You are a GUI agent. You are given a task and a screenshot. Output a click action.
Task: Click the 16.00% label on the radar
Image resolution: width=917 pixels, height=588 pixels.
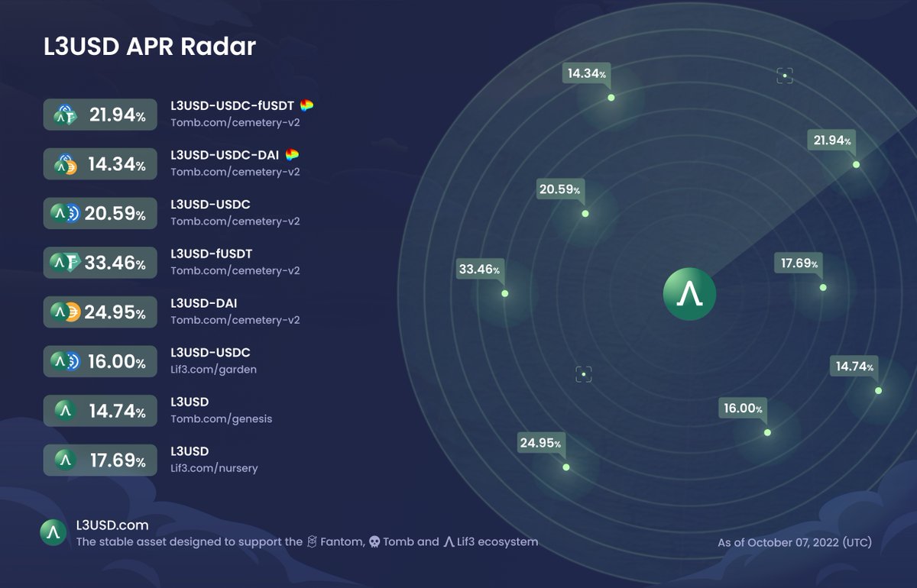[744, 409]
